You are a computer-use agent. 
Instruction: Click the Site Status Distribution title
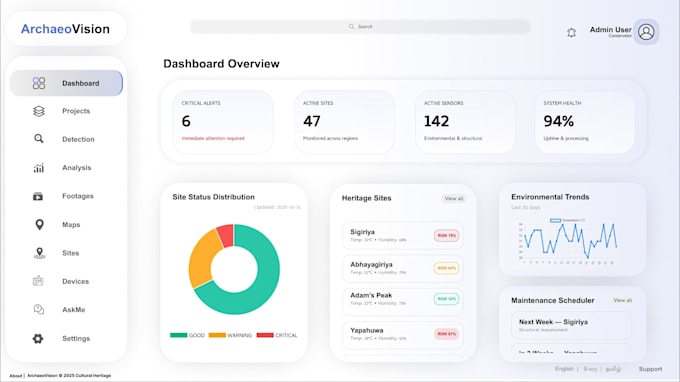pyautogui.click(x=213, y=197)
